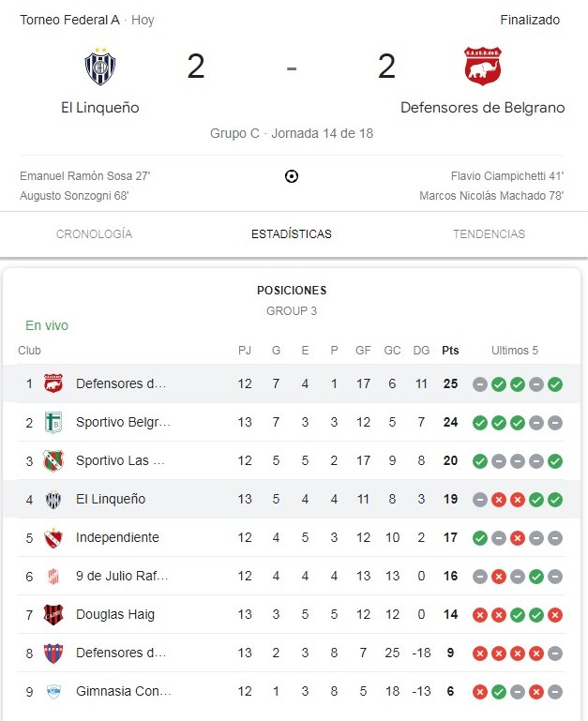Open Defensores de Belgrano name in header
The height and width of the screenshot is (721, 588).
pyautogui.click(x=482, y=108)
